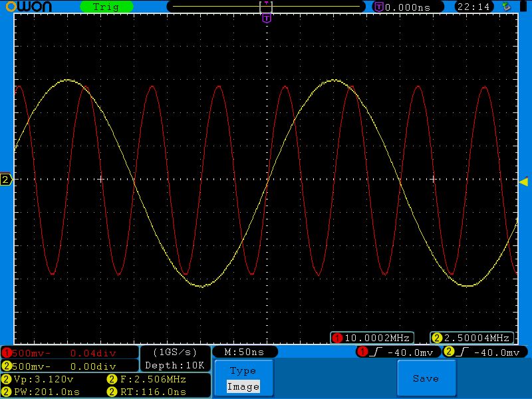
Task: Click the channel 2 rising edge trigger icon
Action: [462, 352]
